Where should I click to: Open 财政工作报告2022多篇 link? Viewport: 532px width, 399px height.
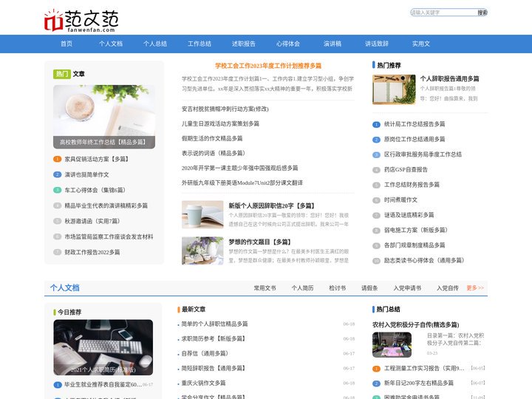point(92,253)
